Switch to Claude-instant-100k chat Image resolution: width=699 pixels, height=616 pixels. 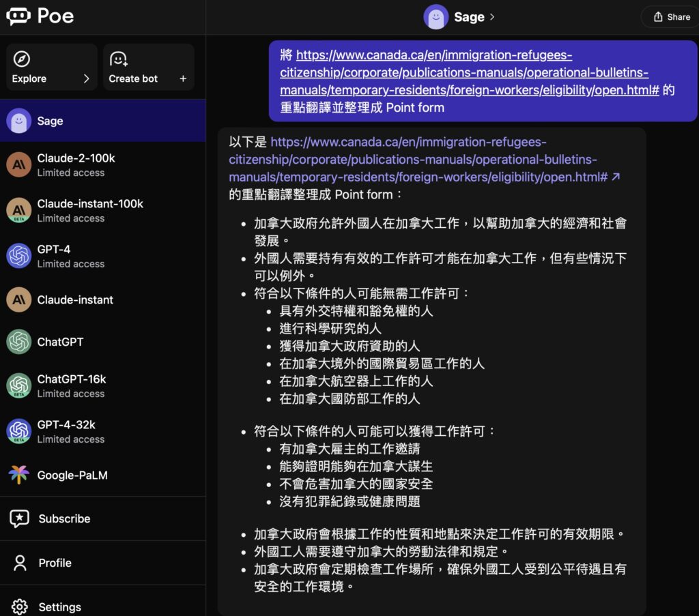pyautogui.click(x=103, y=210)
